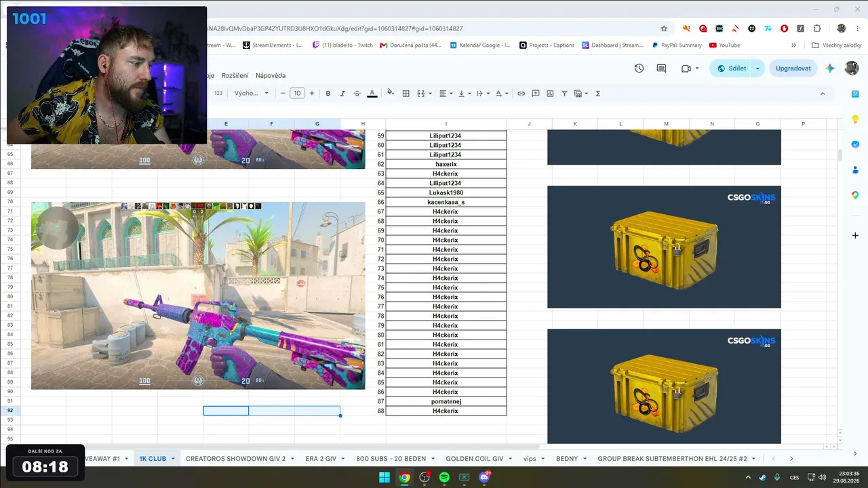Open the Všechny záložky folder
The height and width of the screenshot is (488, 868).
836,45
